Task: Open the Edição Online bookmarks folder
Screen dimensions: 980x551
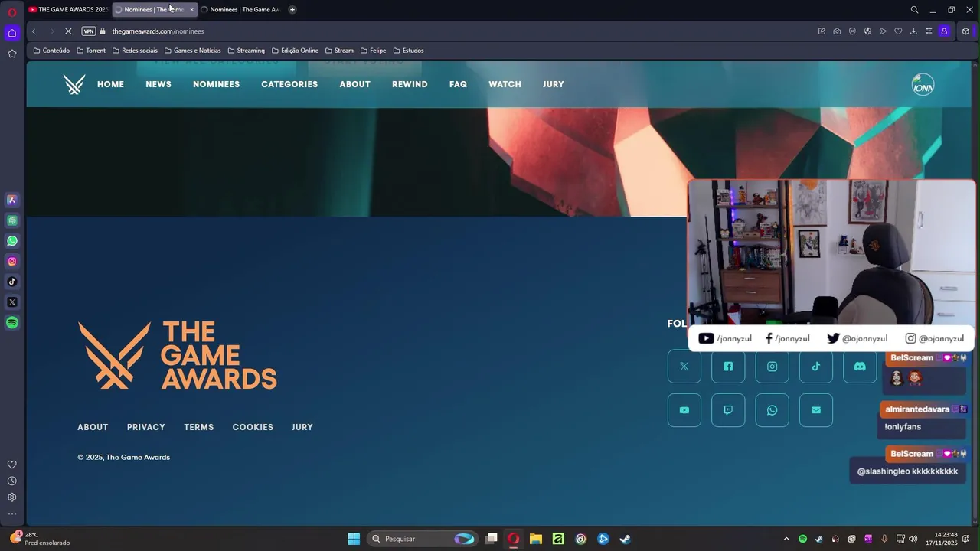Action: point(295,51)
